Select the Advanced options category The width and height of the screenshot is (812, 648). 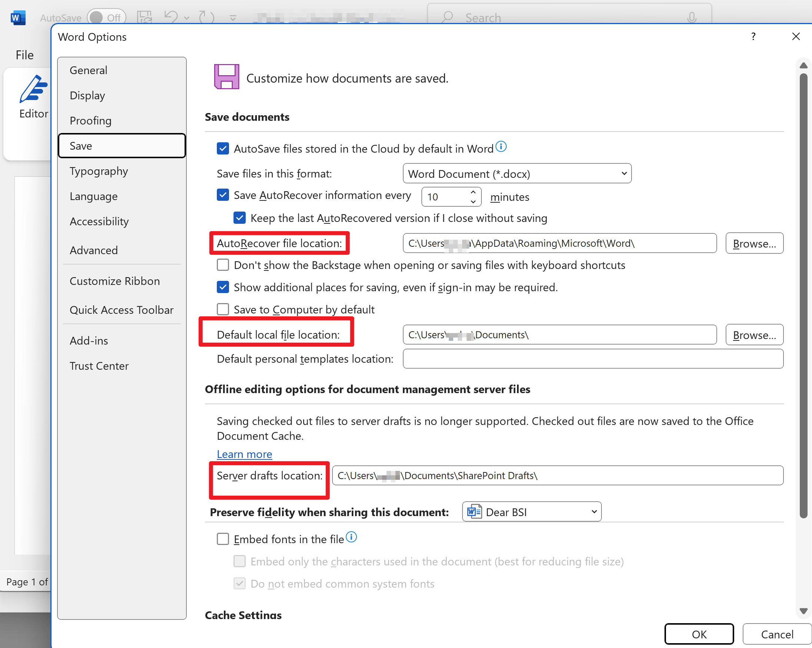click(x=94, y=250)
